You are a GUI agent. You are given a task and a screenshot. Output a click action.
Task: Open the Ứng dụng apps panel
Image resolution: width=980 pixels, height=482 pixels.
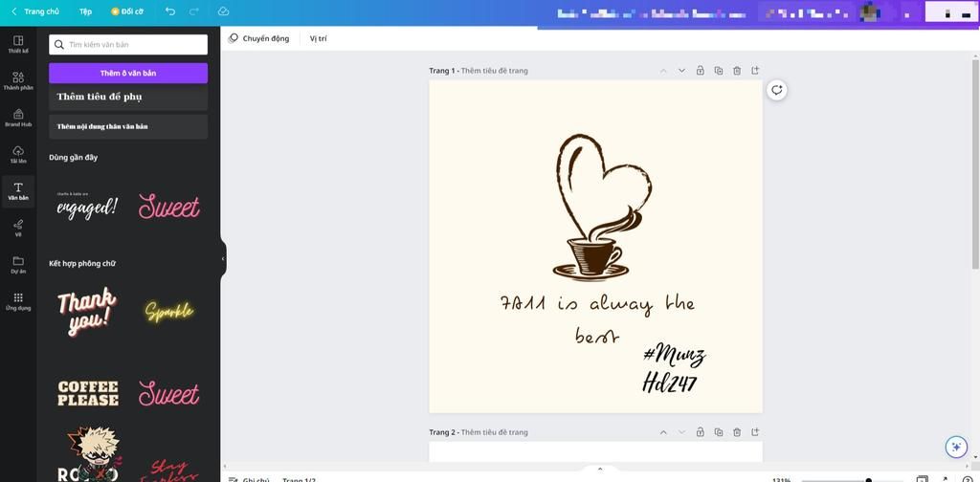pyautogui.click(x=18, y=301)
